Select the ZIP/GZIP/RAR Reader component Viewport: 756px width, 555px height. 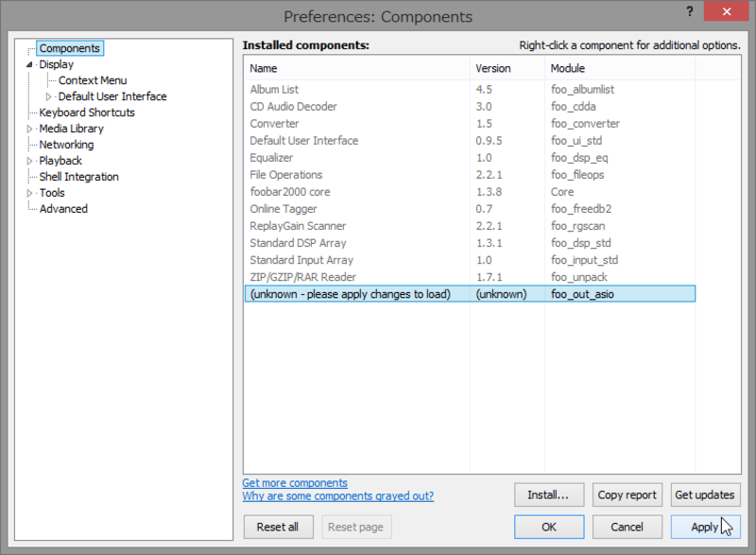click(x=470, y=277)
